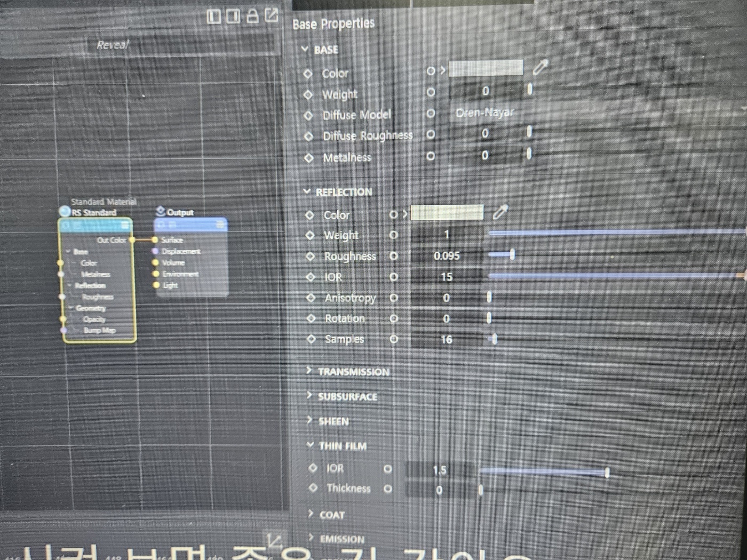The width and height of the screenshot is (747, 560).
Task: Click the Base Color port circle
Action: tap(431, 71)
